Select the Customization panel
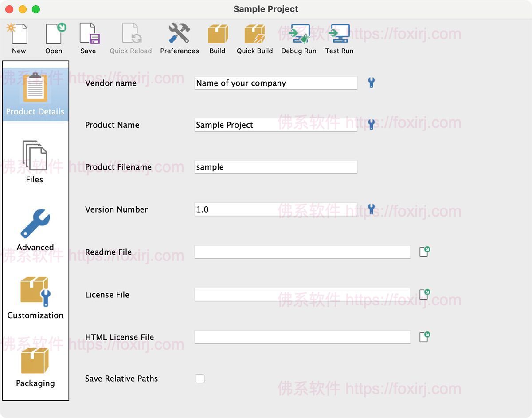 [x=35, y=295]
